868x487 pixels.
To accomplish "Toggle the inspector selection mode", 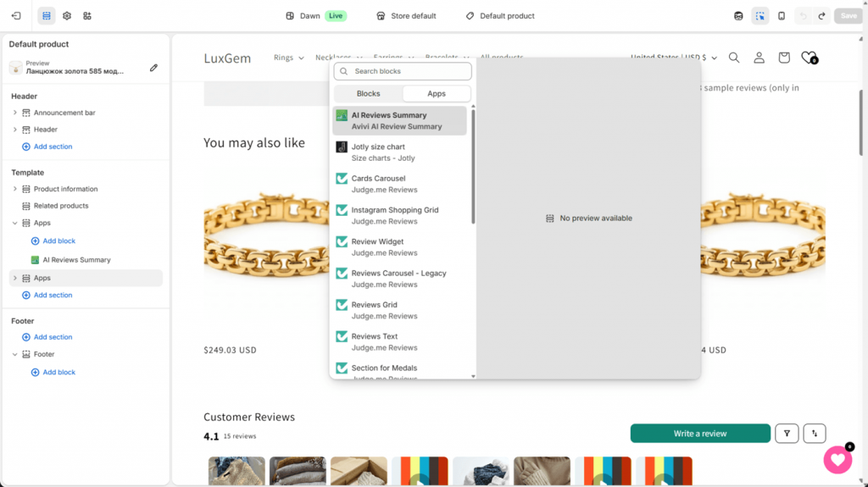I will (x=760, y=16).
